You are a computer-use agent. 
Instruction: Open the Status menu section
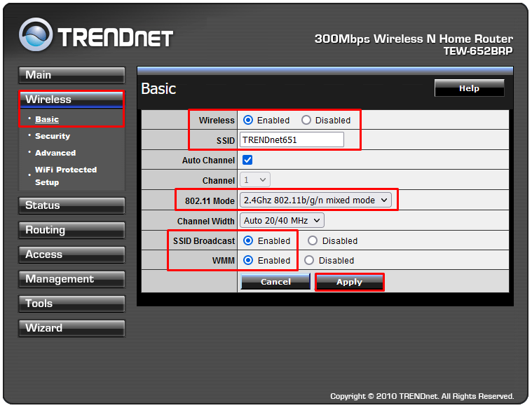click(71, 205)
